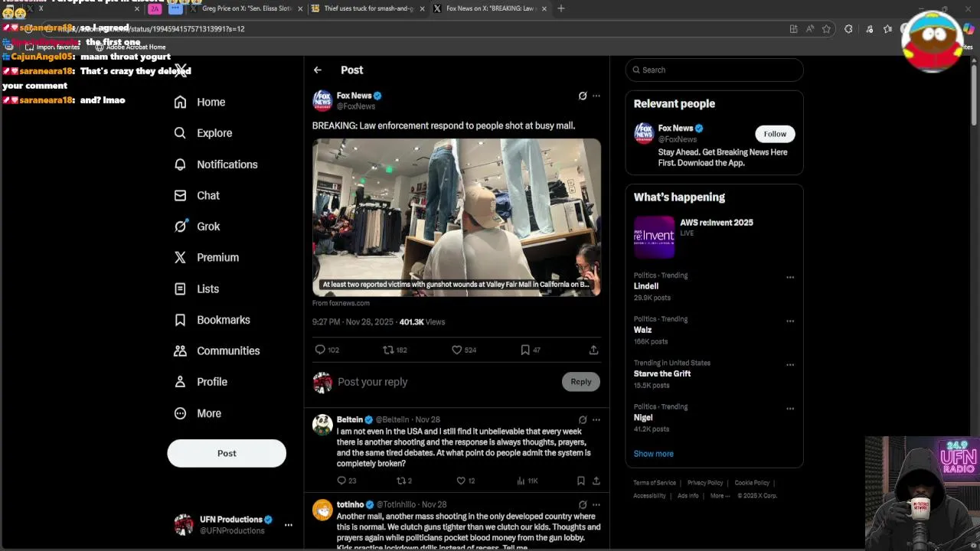Viewport: 980px width, 551px height.
Task: Expand the footer More menu
Action: 719,496
